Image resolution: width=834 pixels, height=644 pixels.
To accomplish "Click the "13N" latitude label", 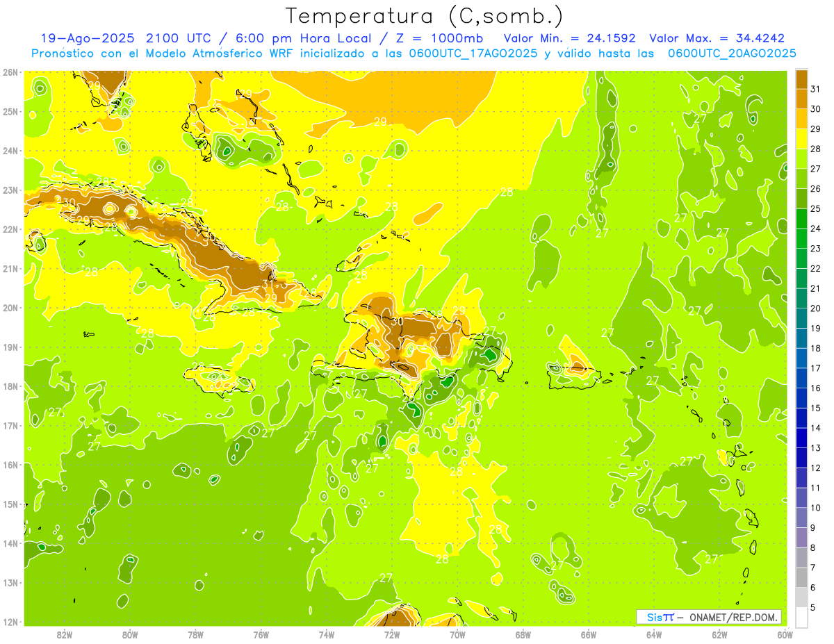I will coord(10,583).
